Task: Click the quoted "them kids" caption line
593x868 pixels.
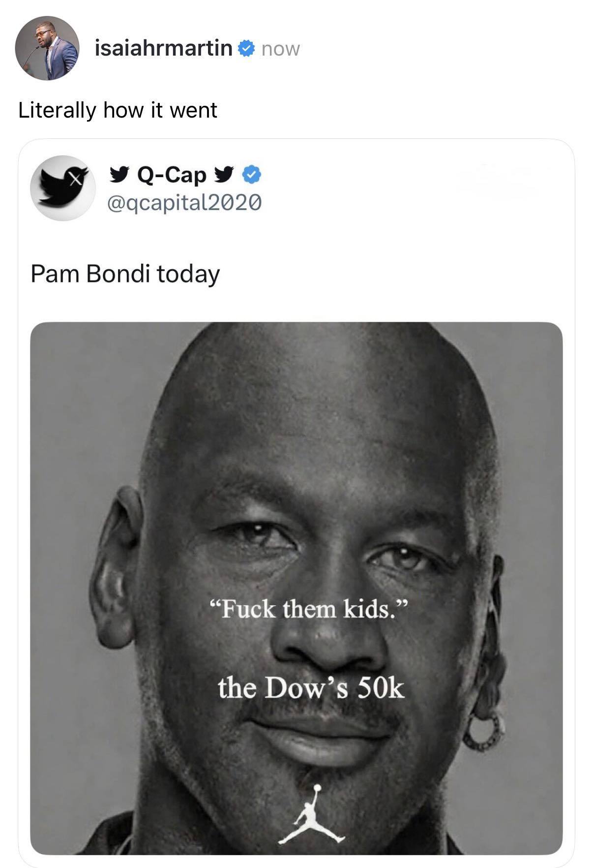Action: [309, 609]
